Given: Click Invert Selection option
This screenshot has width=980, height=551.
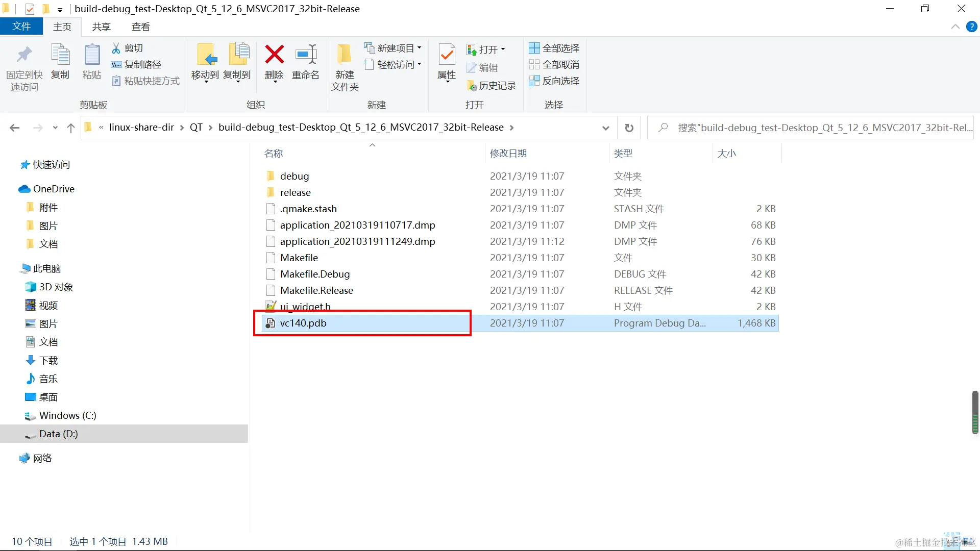Looking at the screenshot, I should 554,81.
